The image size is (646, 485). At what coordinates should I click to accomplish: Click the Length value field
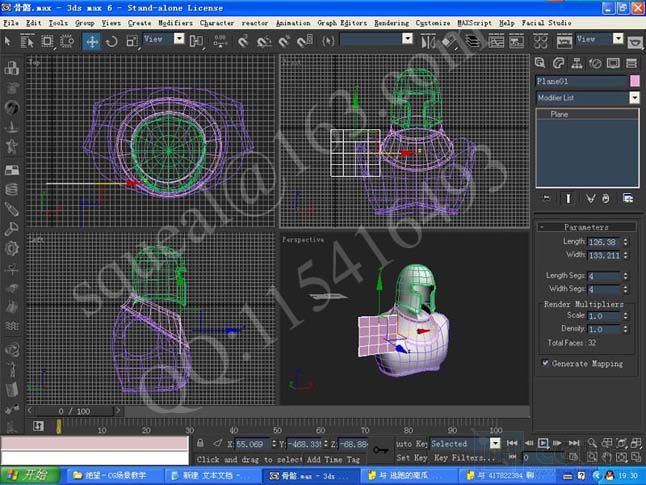(x=604, y=242)
